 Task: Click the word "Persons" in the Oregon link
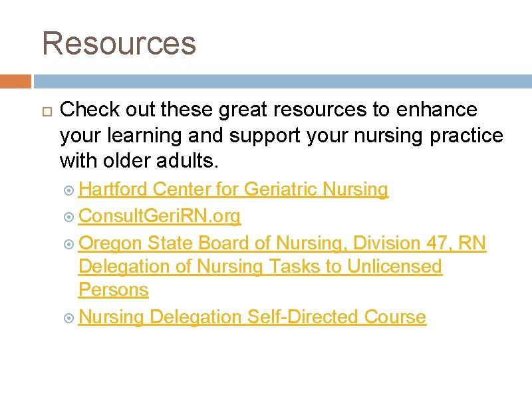tap(113, 290)
